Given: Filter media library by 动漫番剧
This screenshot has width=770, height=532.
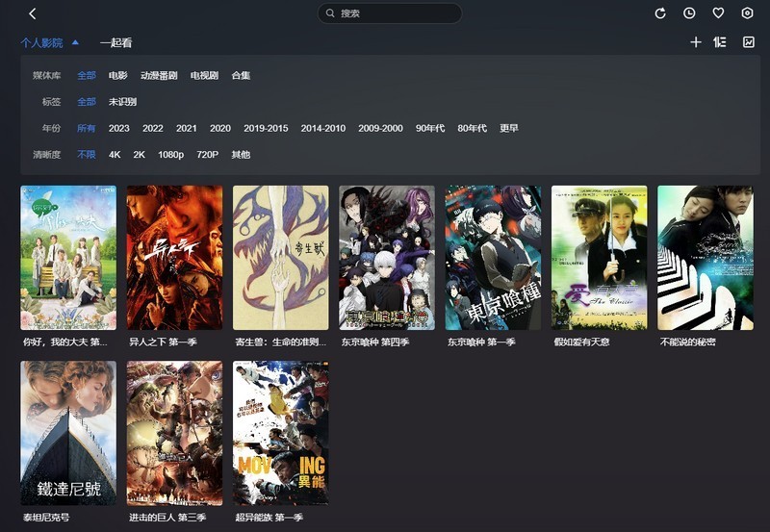Looking at the screenshot, I should coord(159,76).
